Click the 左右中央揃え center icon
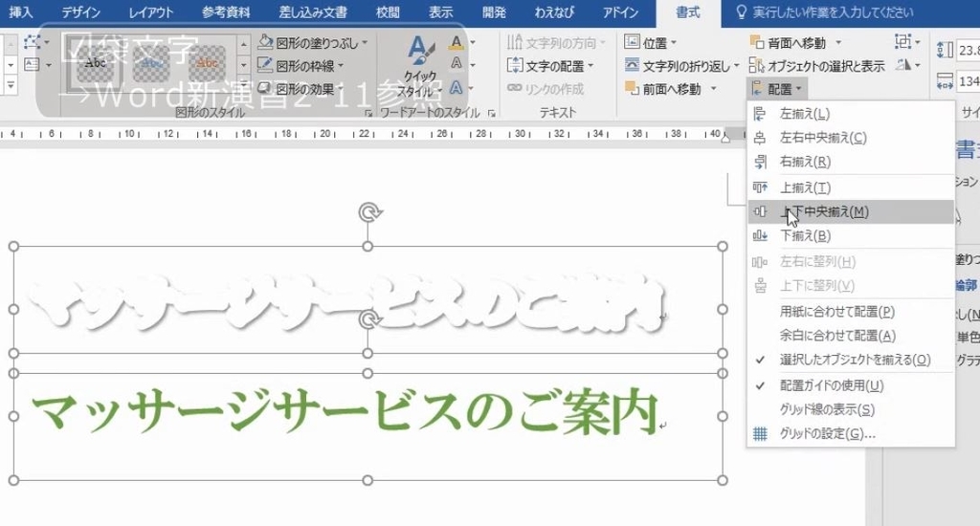Screen dimensions: 980x526 click(x=759, y=138)
